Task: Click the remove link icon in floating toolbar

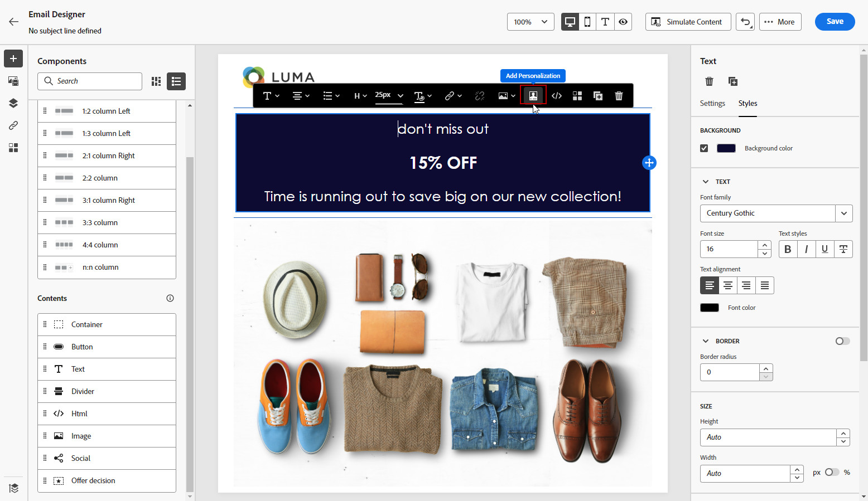Action: (480, 96)
